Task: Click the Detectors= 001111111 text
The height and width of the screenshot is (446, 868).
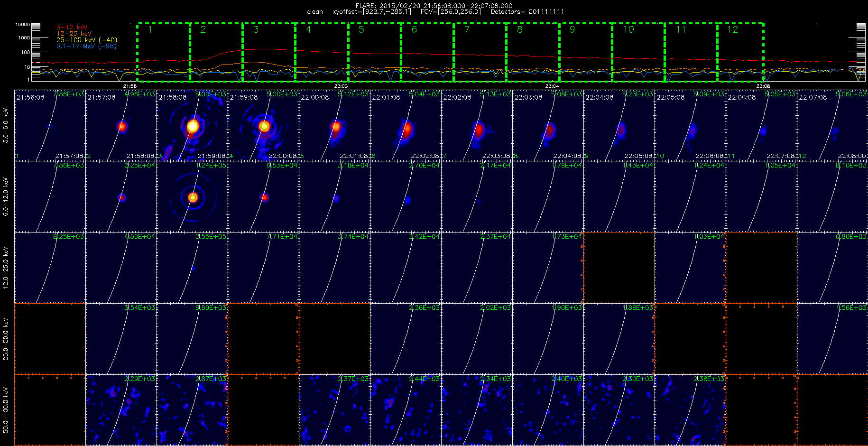Action: click(527, 11)
